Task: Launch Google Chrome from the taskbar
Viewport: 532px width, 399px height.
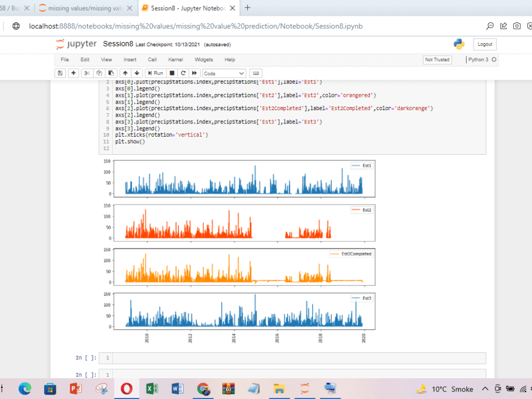Action: click(203, 389)
